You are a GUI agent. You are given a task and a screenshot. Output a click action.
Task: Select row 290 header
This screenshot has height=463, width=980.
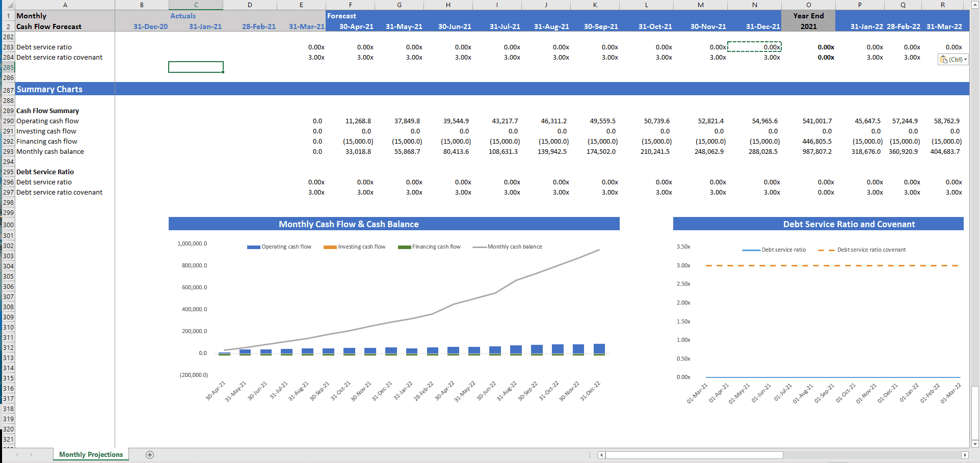tap(9, 121)
